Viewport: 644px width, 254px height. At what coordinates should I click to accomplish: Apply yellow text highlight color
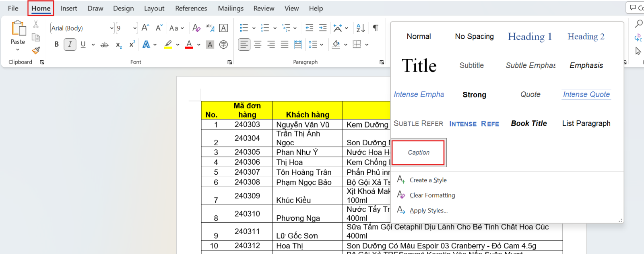(168, 45)
